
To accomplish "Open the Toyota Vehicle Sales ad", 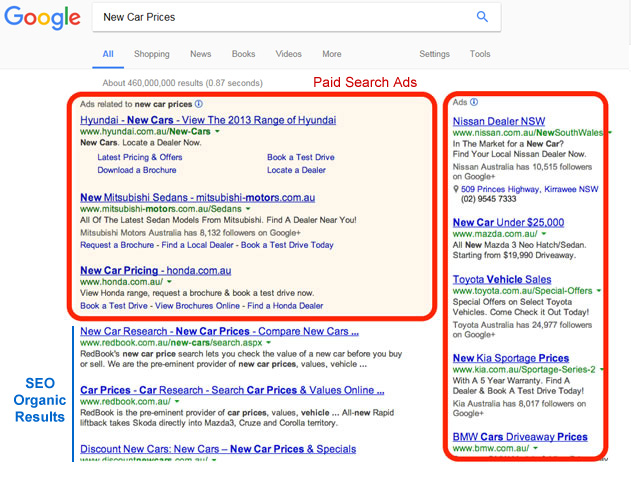I will tap(502, 279).
